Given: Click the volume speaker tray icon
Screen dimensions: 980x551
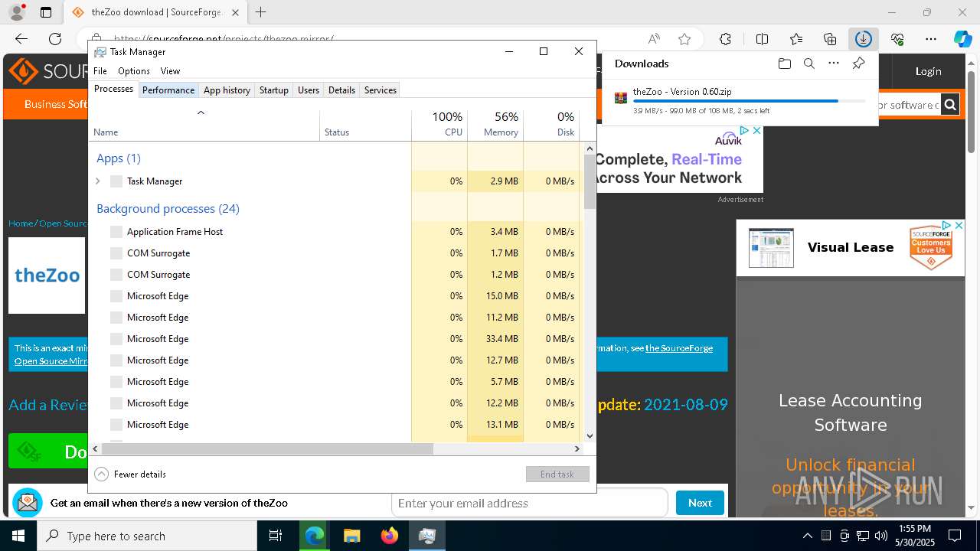Looking at the screenshot, I should tap(881, 536).
